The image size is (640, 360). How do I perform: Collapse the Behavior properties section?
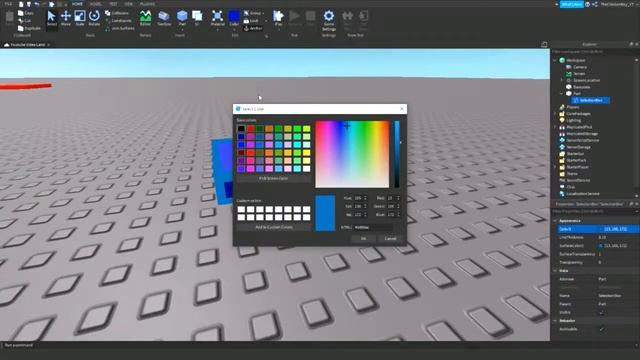point(555,321)
